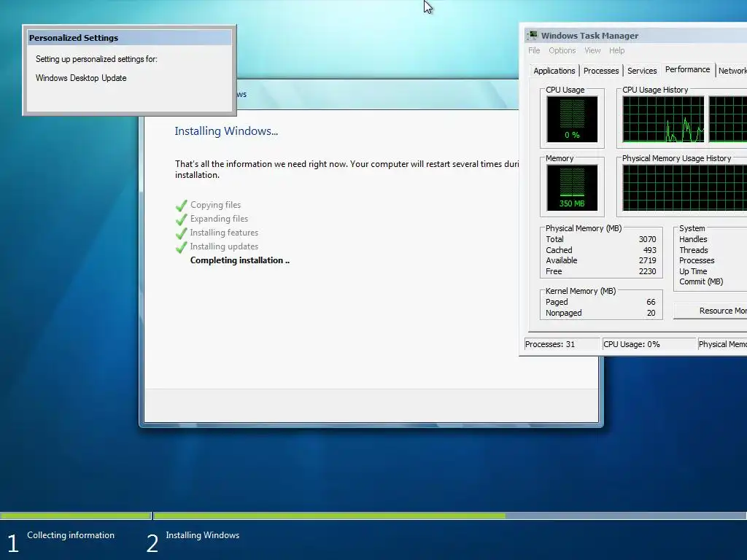Click the 'Collecting information' step one label
747x560 pixels.
(71, 535)
